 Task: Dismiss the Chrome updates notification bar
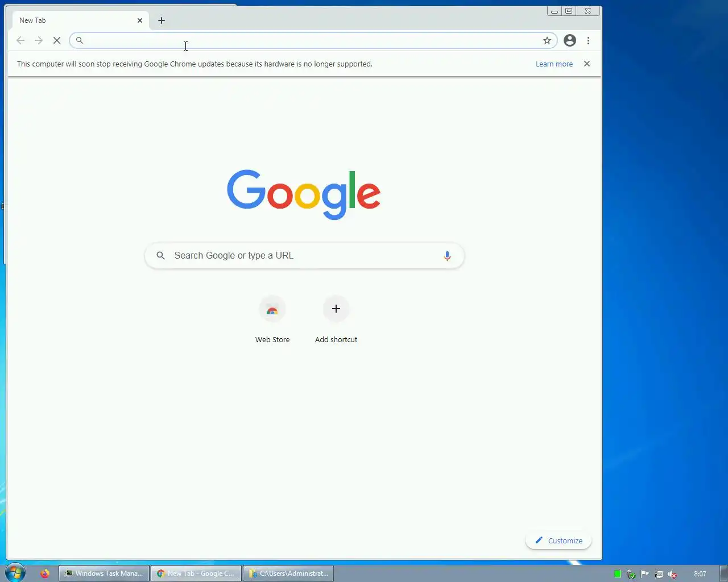[x=587, y=64]
